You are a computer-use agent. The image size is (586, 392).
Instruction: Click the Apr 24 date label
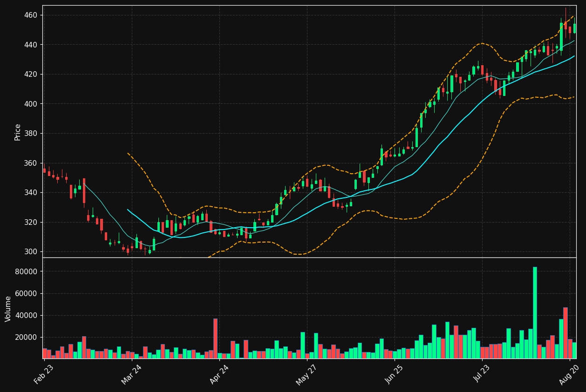click(218, 374)
